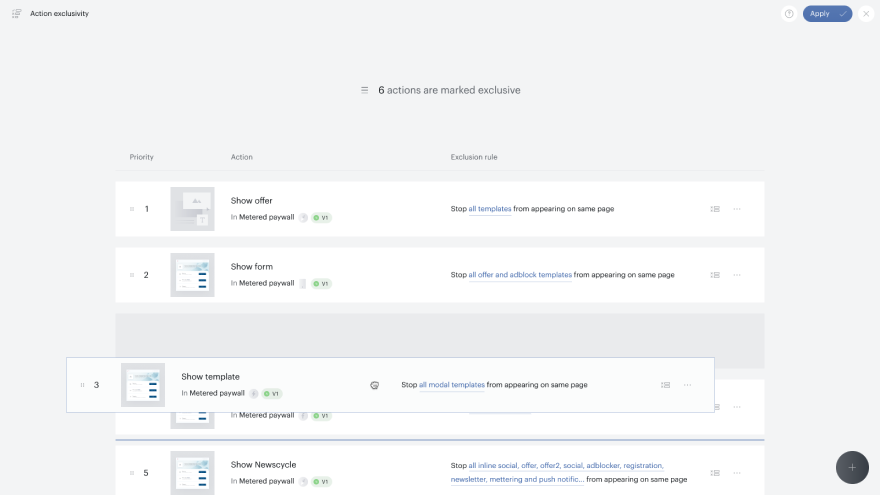Click 'all modal templates' link
The height and width of the screenshot is (495, 880).
point(452,385)
